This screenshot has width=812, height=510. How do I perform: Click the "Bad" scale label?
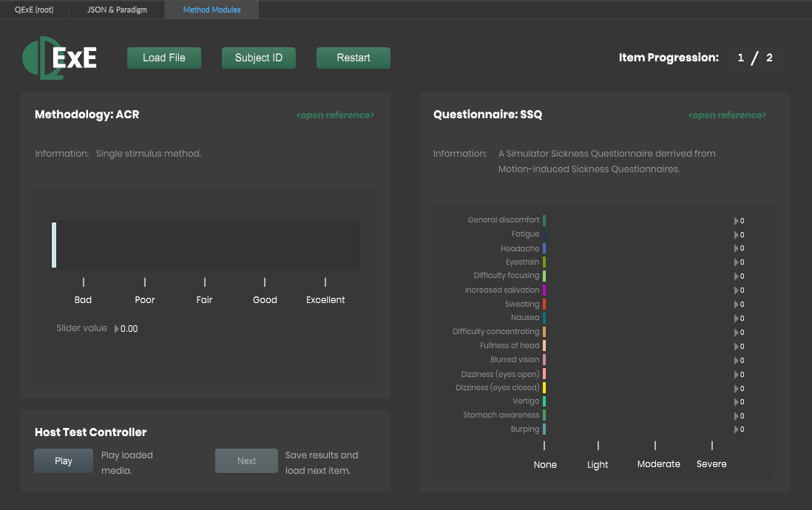click(x=83, y=300)
